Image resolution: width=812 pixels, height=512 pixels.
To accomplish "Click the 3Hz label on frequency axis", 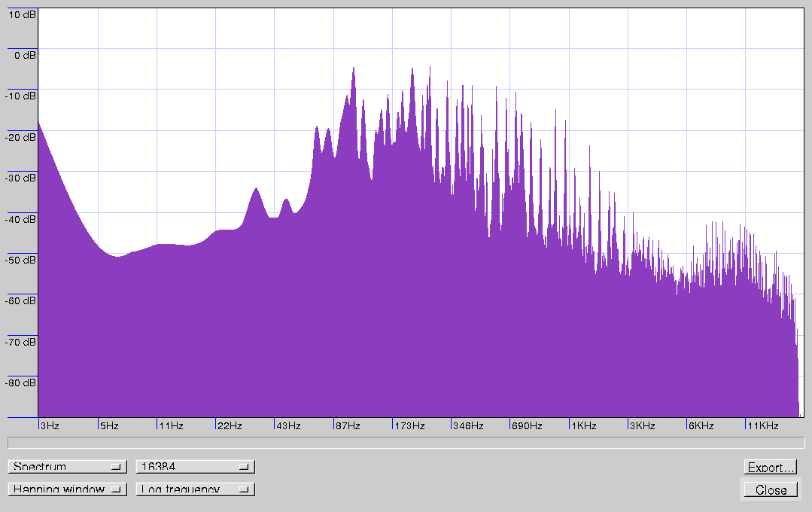I will (x=50, y=425).
